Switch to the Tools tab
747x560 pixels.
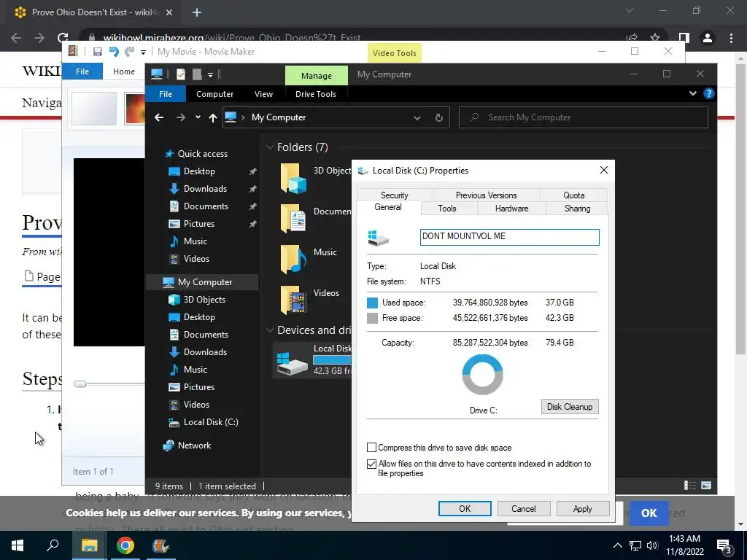click(447, 209)
